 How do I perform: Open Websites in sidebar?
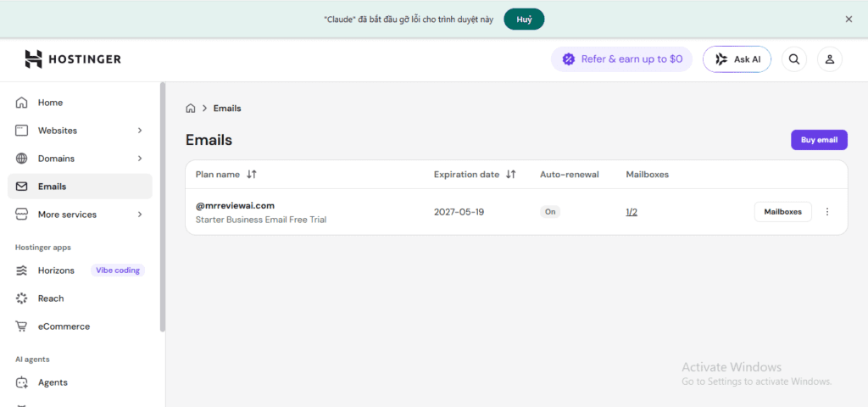[x=80, y=131]
